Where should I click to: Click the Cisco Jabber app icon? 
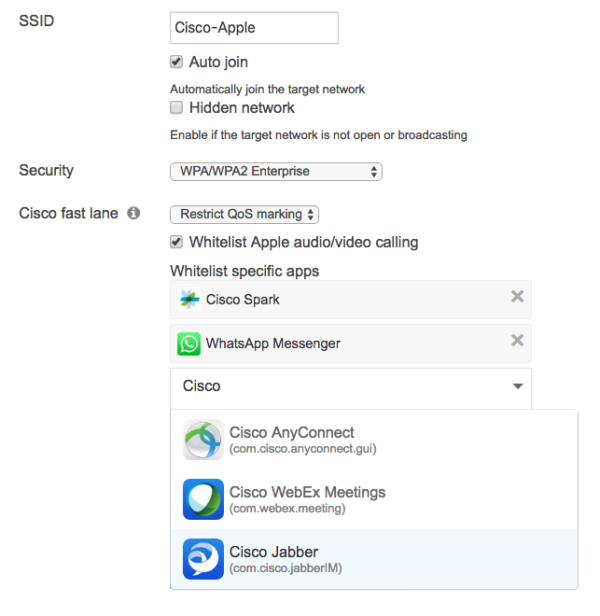tap(203, 559)
